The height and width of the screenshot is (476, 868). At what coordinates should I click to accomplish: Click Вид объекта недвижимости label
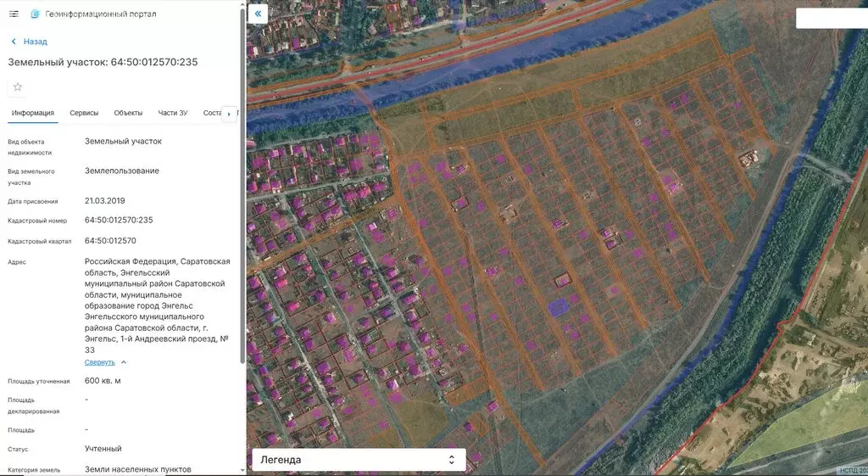[x=30, y=147]
